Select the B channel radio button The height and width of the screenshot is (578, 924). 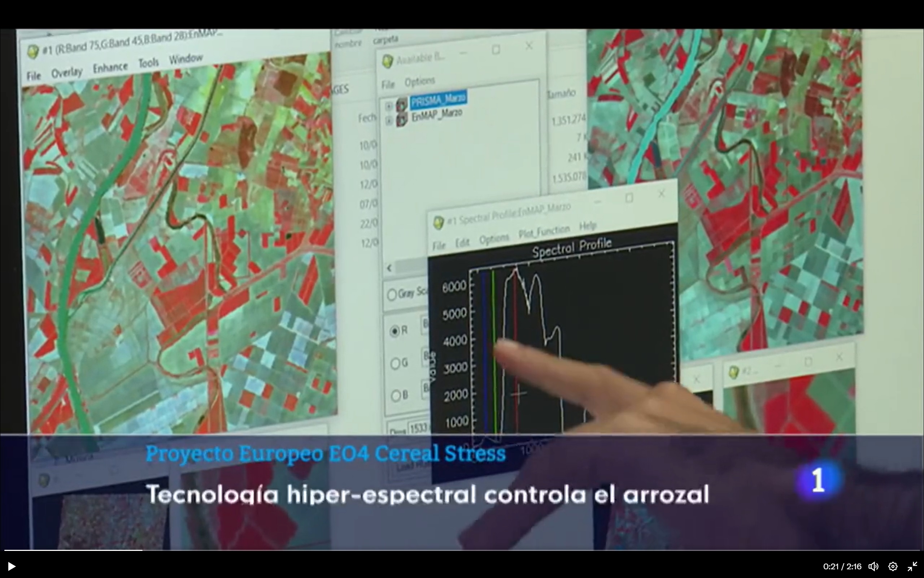395,396
